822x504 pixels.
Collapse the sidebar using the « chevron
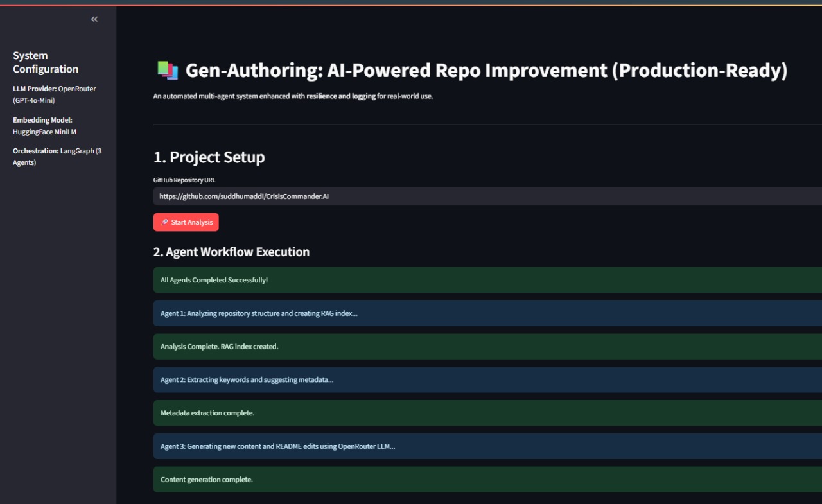pos(94,19)
